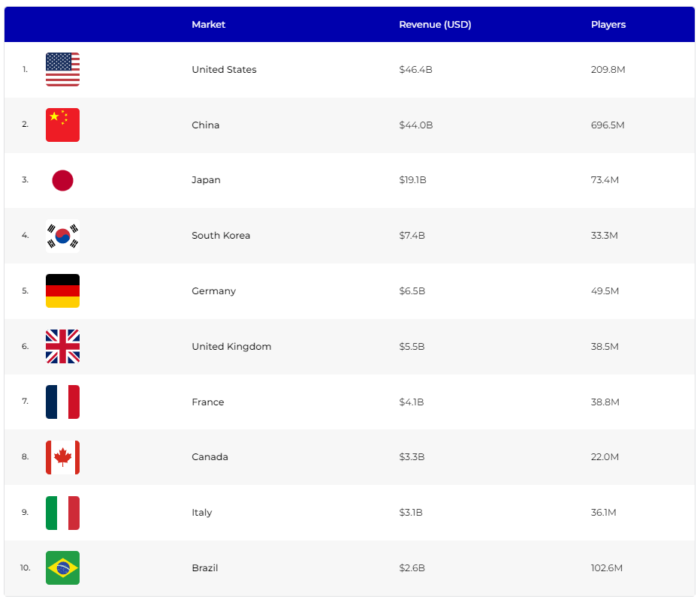Select the Brazil market name

pos(205,568)
